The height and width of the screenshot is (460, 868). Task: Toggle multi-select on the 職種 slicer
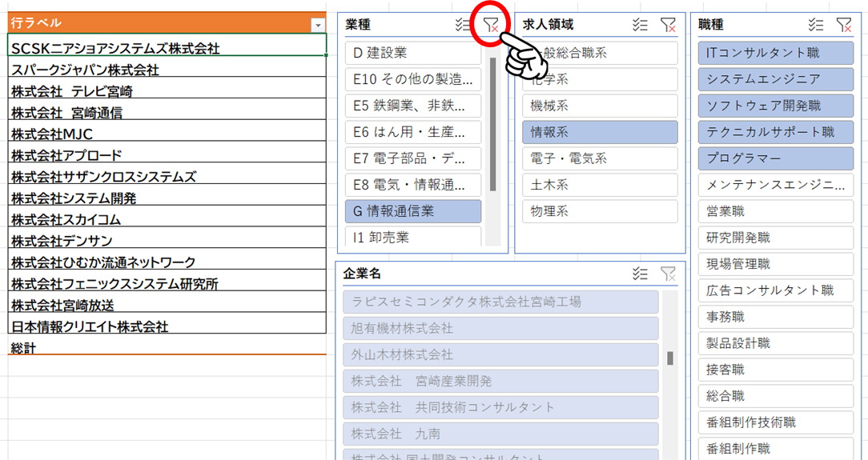(x=816, y=26)
